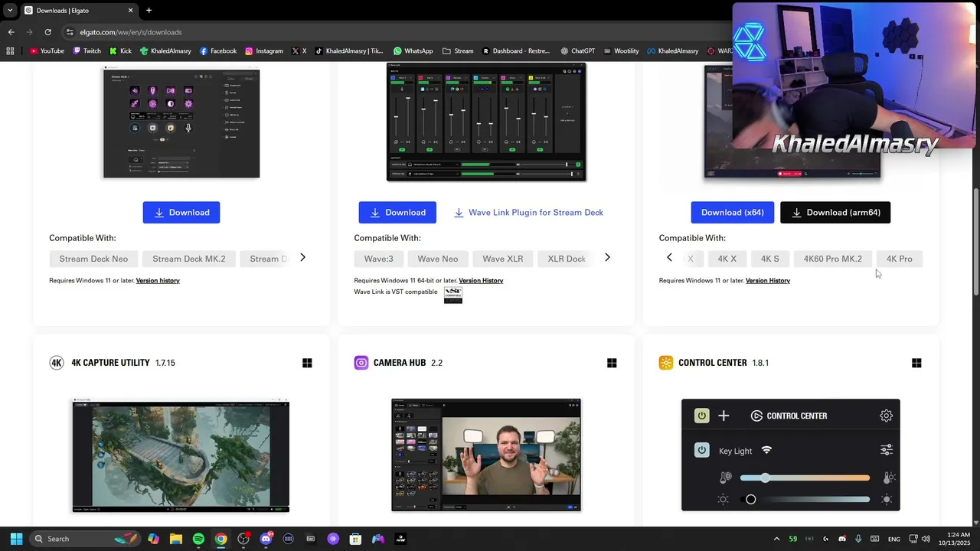Image resolution: width=980 pixels, height=551 pixels.
Task: Open capture software Version History link
Action: tap(768, 281)
